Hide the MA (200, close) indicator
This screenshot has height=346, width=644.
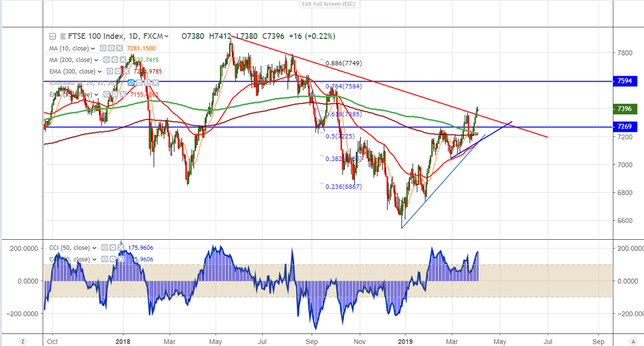pos(107,60)
